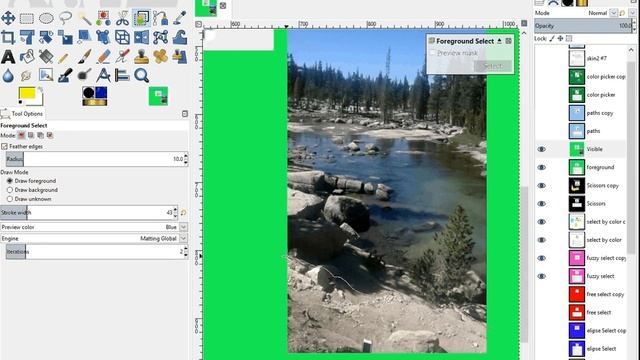Select the Paths tool
Image resolution: width=640 pixels, height=360 pixels.
(161, 18)
